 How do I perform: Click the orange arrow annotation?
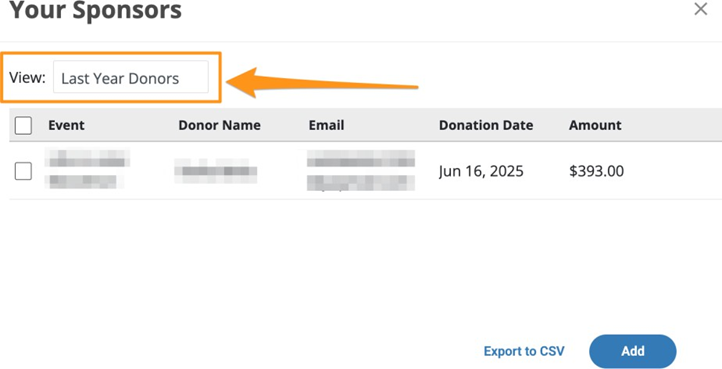point(322,83)
